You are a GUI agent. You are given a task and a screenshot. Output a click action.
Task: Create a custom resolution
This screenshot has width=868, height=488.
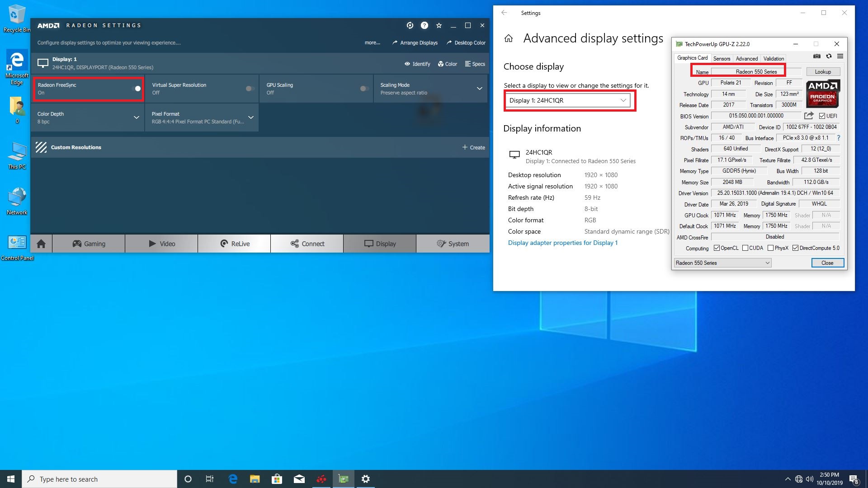pyautogui.click(x=473, y=147)
